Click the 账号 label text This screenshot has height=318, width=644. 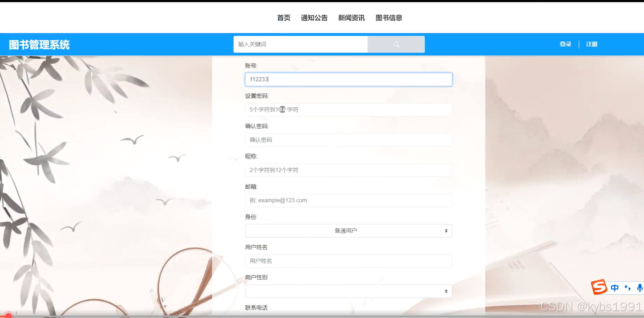(251, 66)
